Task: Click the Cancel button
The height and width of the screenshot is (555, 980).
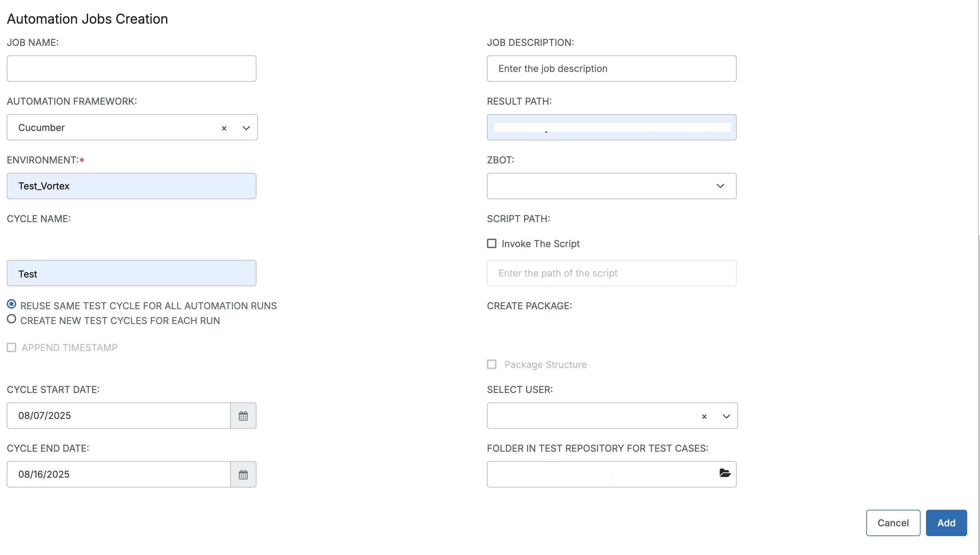Action: click(893, 523)
